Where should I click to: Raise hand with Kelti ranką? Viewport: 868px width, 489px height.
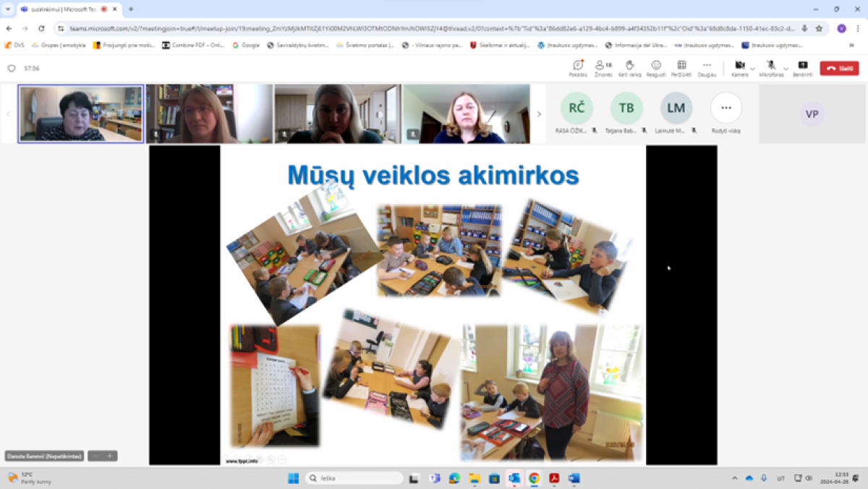[x=629, y=68]
